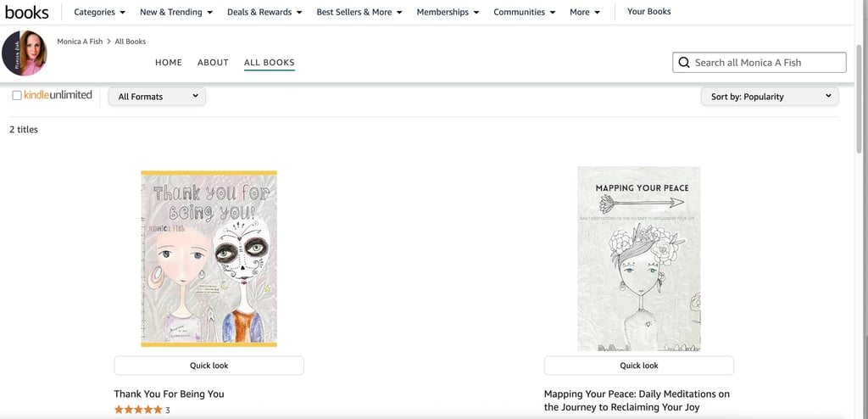
Task: Focus the Search all Monica A Fish field
Action: coord(759,63)
